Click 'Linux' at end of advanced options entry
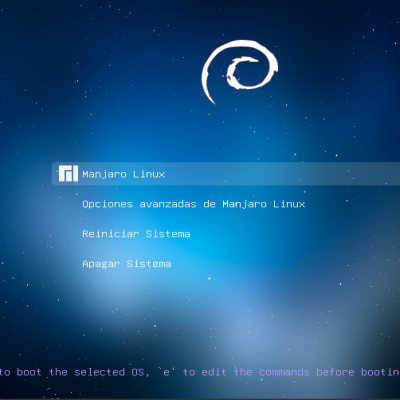Image resolution: width=400 pixels, height=400 pixels. 289,204
